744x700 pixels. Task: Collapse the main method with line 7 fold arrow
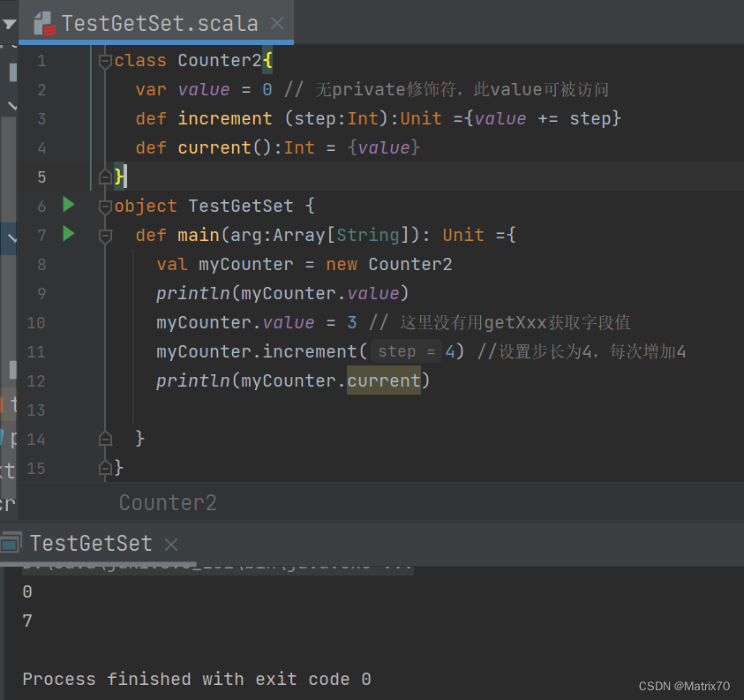tap(105, 235)
